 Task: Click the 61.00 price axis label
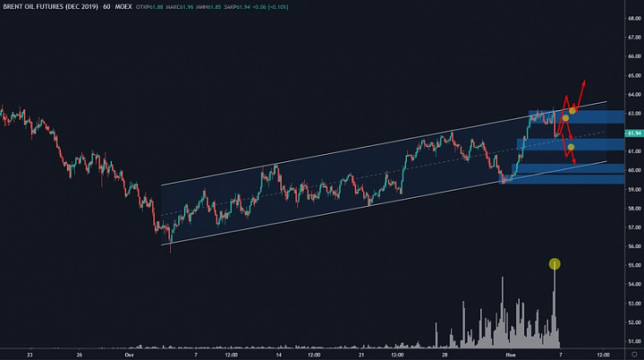634,151
